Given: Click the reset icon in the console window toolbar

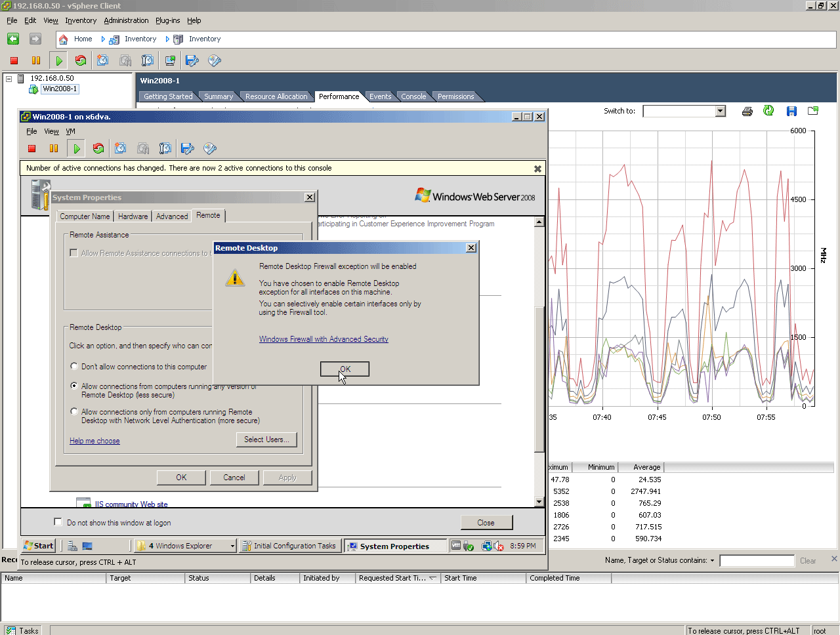Looking at the screenshot, I should coord(98,149).
